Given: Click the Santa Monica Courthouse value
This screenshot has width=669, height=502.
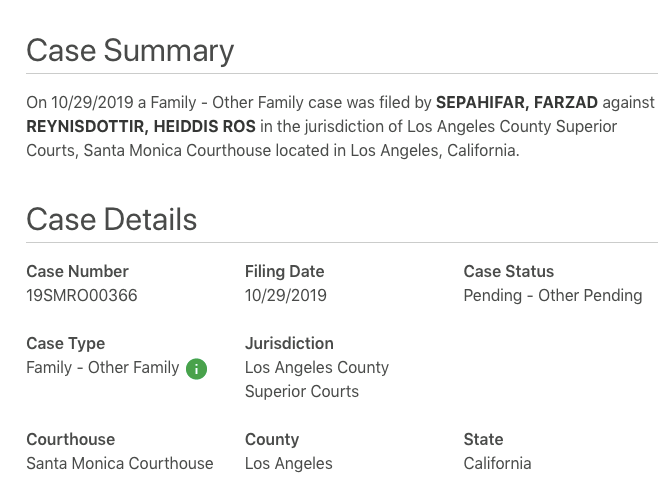Looking at the screenshot, I should coord(120,463).
